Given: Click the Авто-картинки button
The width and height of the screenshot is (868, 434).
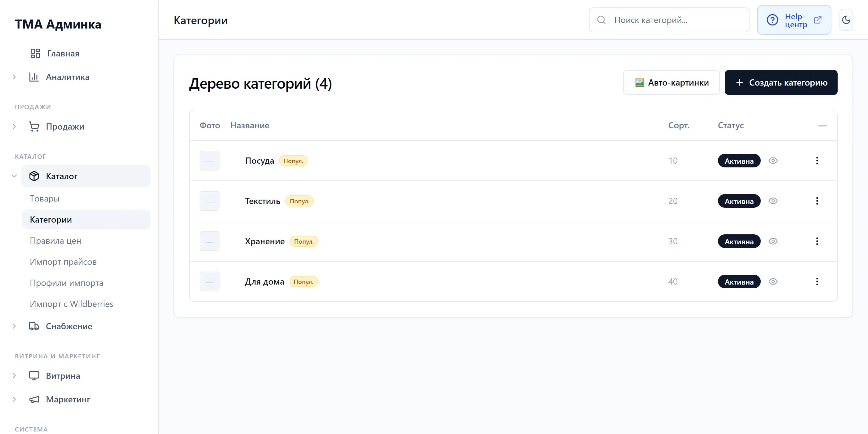Looking at the screenshot, I should (671, 82).
